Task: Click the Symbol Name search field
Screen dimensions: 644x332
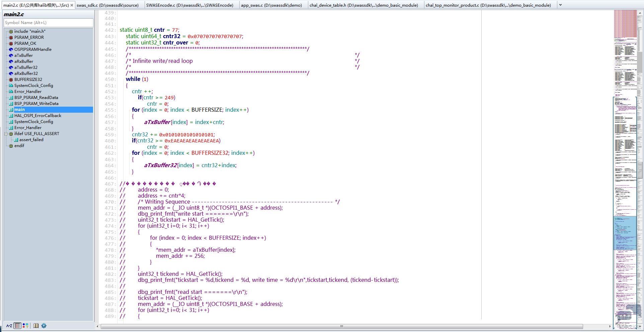Action: (x=48, y=23)
